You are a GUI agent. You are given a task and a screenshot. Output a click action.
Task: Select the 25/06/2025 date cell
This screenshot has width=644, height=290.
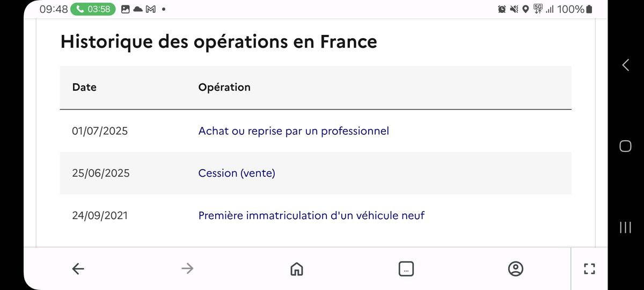coord(101,173)
